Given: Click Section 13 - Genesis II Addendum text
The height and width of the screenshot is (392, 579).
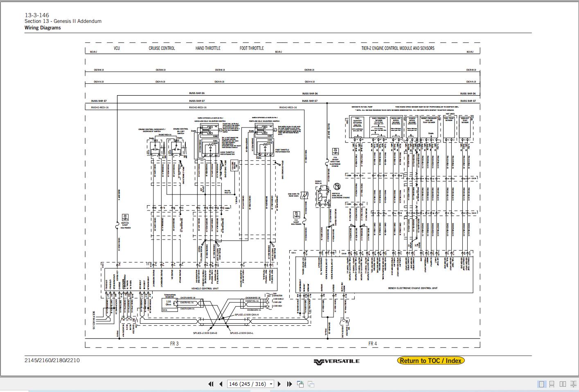Looking at the screenshot, I should coord(63,21).
